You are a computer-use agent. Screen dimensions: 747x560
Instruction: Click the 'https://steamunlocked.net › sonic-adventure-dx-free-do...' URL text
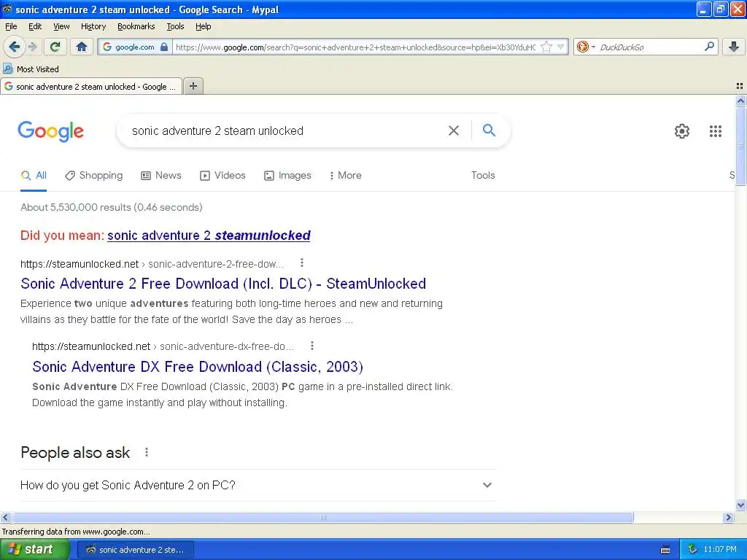point(163,346)
